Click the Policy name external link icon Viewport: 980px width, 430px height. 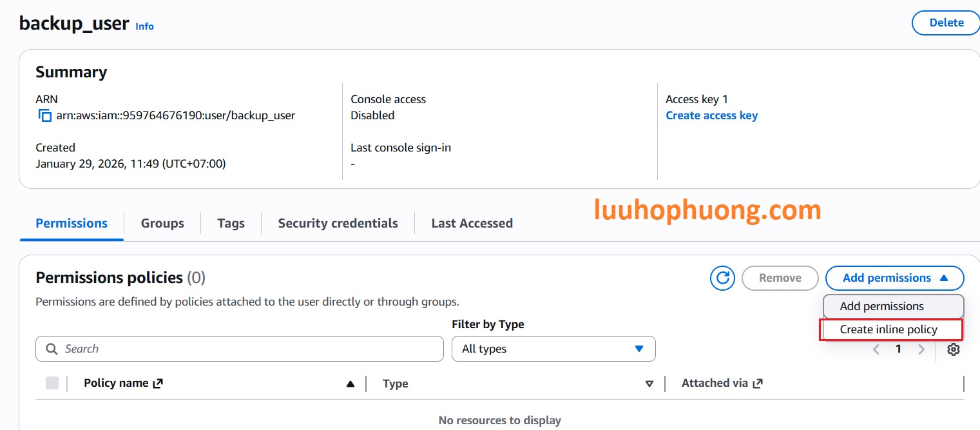tap(158, 383)
